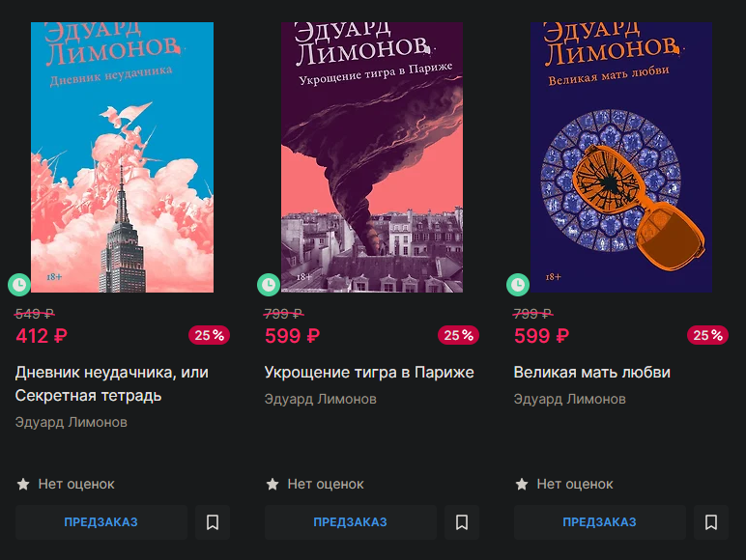The image size is (746, 560).
Task: Click green clock badge on Дневник неудачника
Action: click(19, 285)
